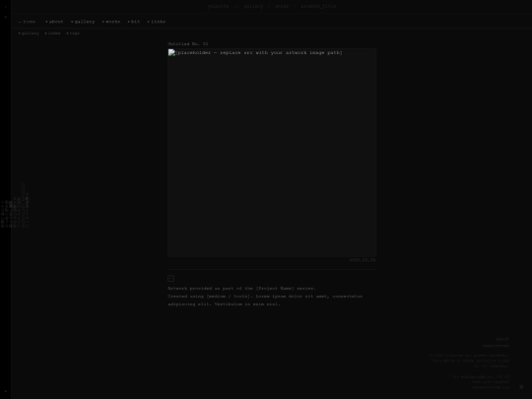532x399 pixels.
Task: Click the artwork image placeholder area
Action: coord(272,153)
